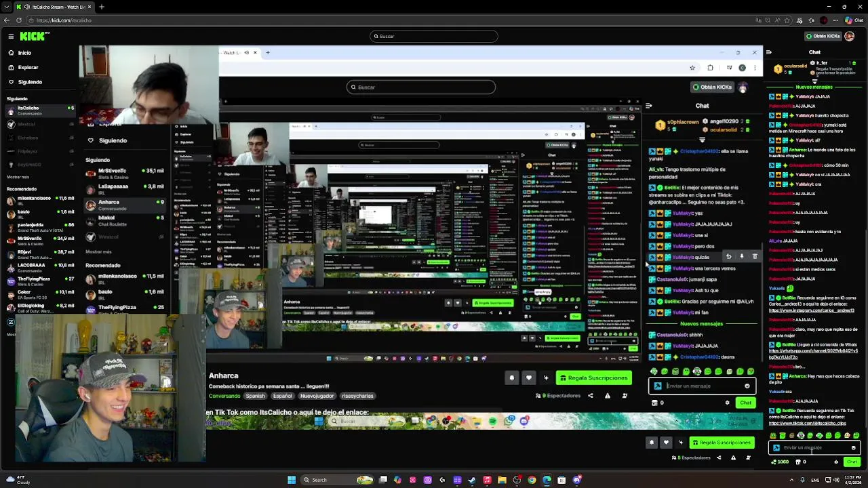This screenshot has height=488, width=868.
Task: Toggle the follow heart for Anharca in the streamed video
Action: pyautogui.click(x=528, y=378)
